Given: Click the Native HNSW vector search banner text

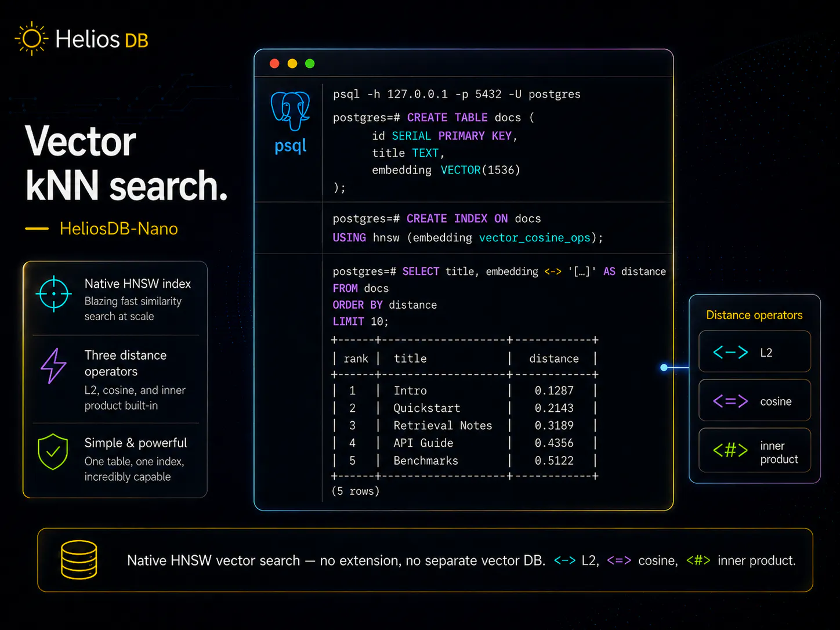Looking at the screenshot, I should click(336, 560).
